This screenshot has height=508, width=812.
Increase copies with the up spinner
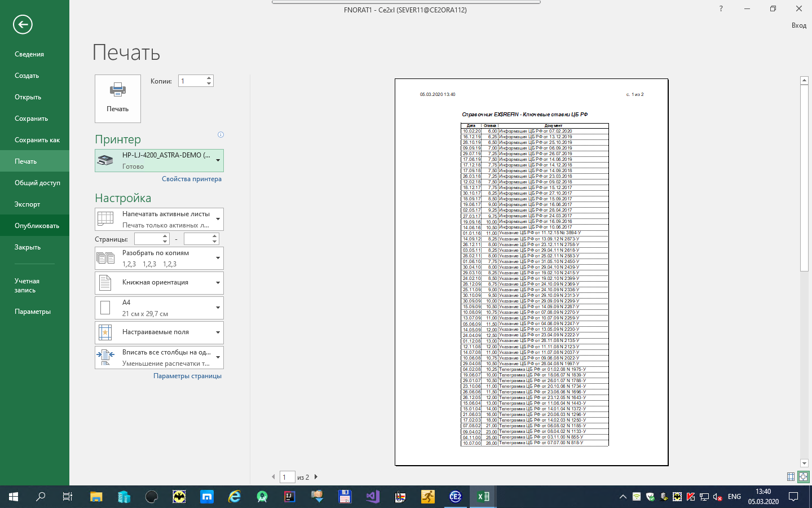click(x=209, y=78)
